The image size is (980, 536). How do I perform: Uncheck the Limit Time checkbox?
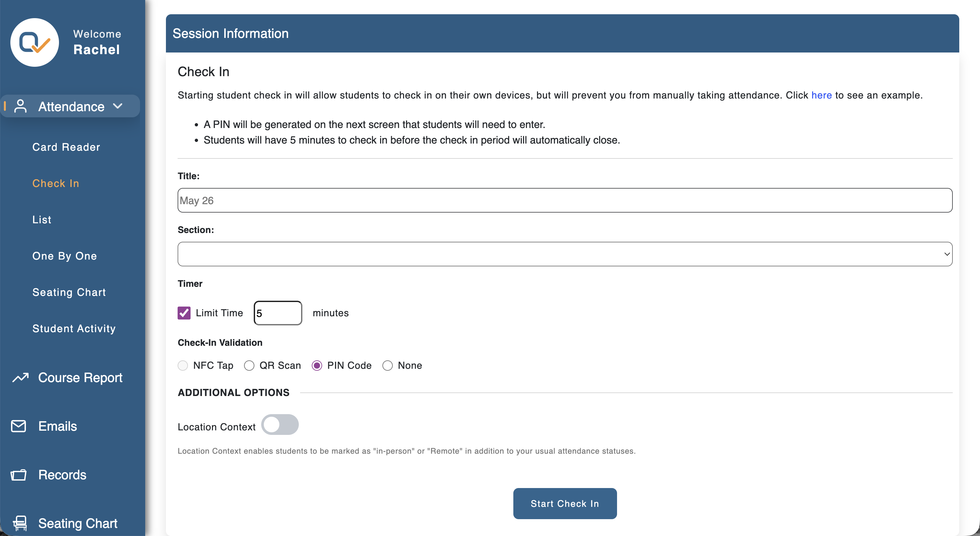184,313
